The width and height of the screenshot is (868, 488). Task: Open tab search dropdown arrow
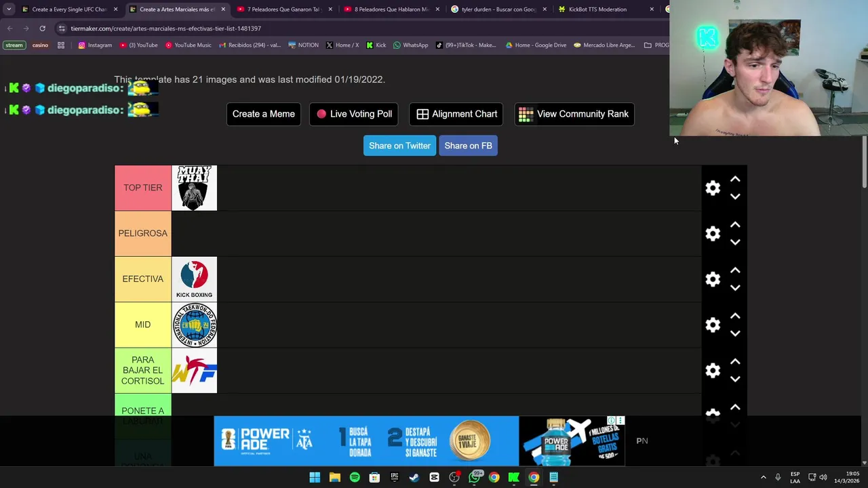click(9, 9)
